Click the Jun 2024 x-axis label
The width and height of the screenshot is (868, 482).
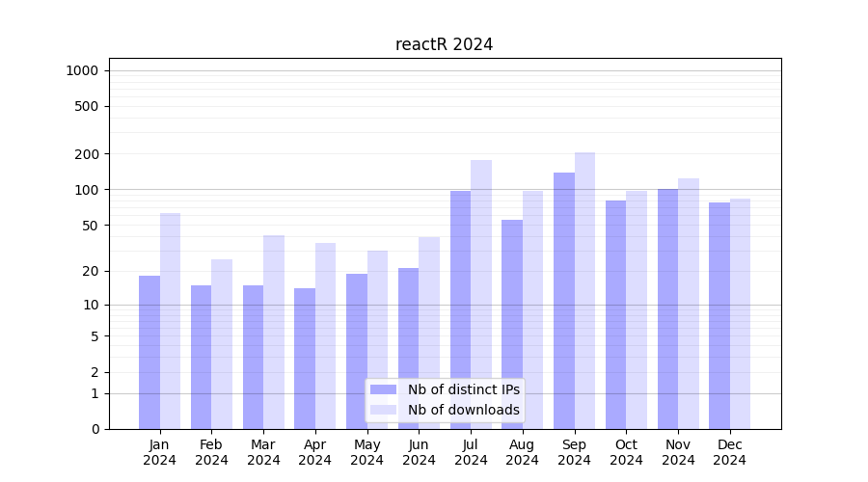click(419, 452)
